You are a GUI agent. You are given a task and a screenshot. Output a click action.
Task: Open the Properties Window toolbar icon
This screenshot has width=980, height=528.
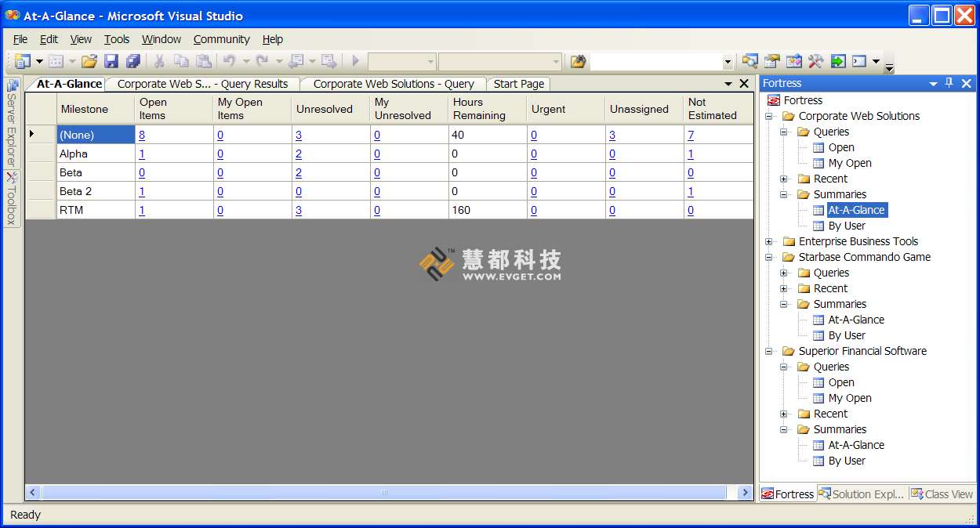point(772,61)
